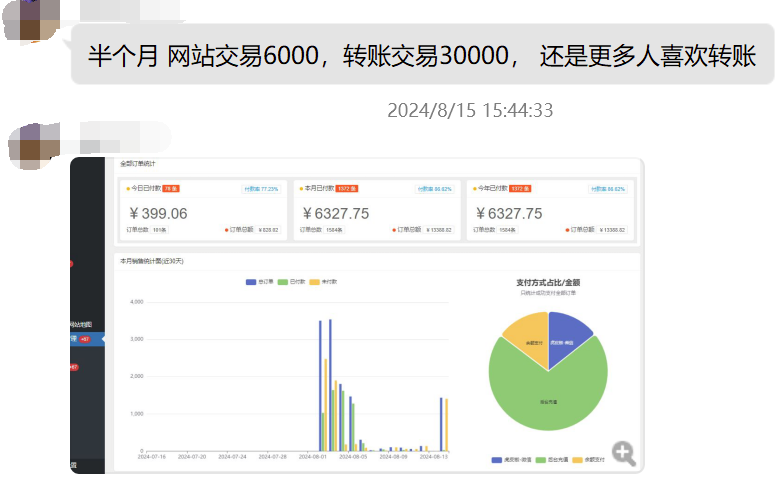Toggle the 已付款 series in the bar chart legend
Image resolution: width=783 pixels, height=489 pixels.
coord(291,282)
